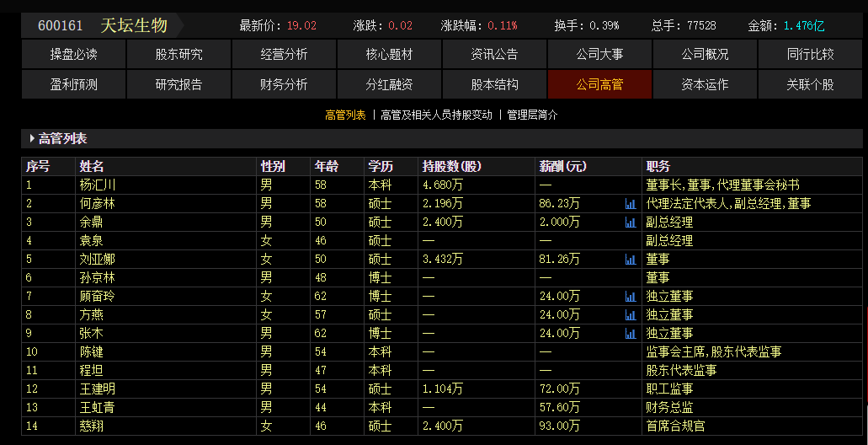868x445 pixels.
Task: Open the 股东研究 tab
Action: (x=178, y=54)
